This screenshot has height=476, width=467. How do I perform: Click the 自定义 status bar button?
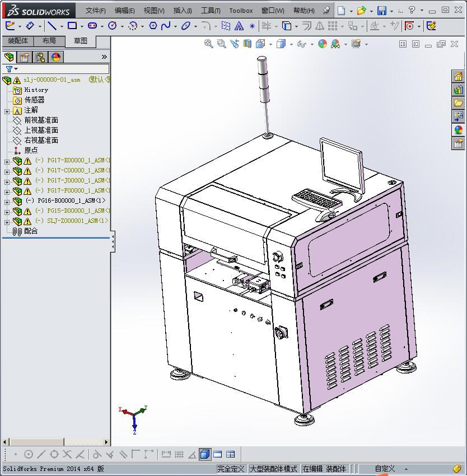point(385,469)
